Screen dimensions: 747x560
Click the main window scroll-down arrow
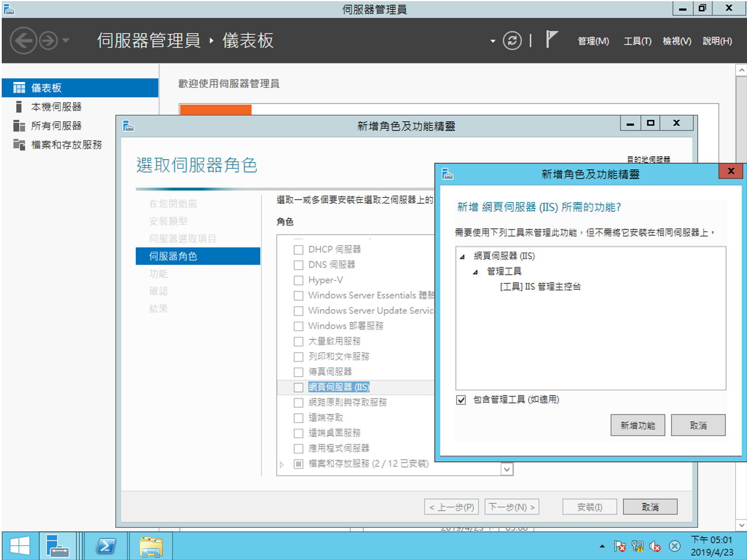pos(741,525)
